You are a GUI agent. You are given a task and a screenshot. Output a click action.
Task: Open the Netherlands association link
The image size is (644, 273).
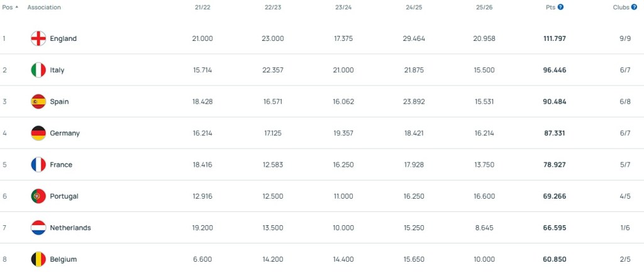(70, 227)
